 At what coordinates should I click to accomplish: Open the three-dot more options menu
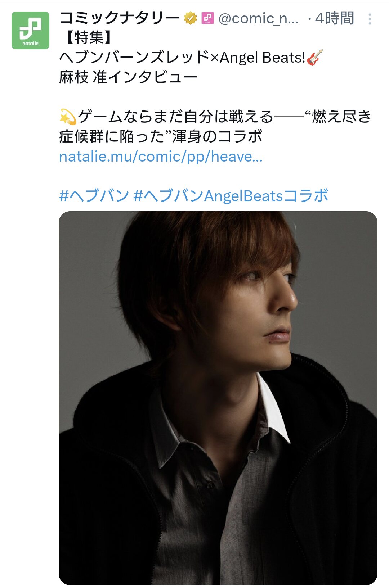370,19
